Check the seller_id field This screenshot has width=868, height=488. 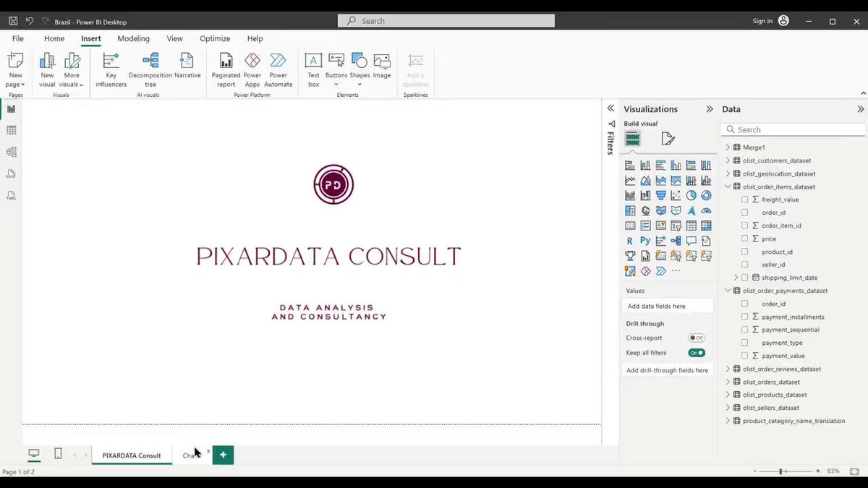744,265
